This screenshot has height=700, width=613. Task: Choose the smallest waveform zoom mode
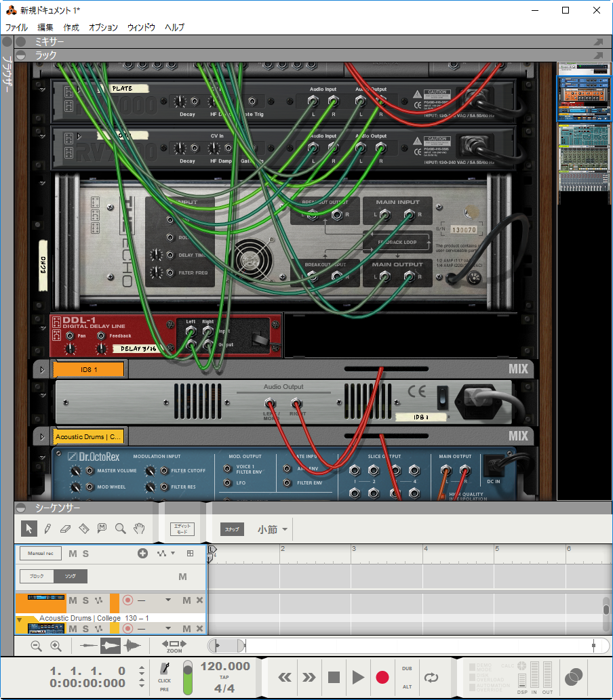point(88,646)
